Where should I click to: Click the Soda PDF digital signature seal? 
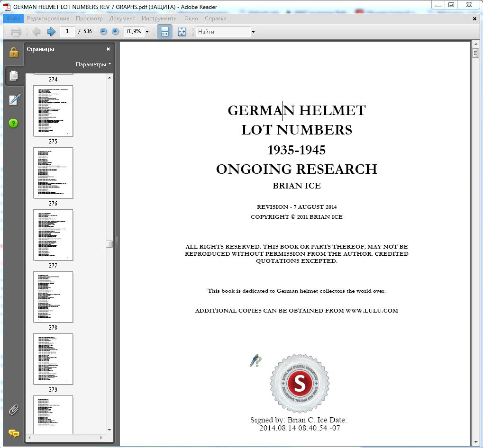pyautogui.click(x=300, y=383)
